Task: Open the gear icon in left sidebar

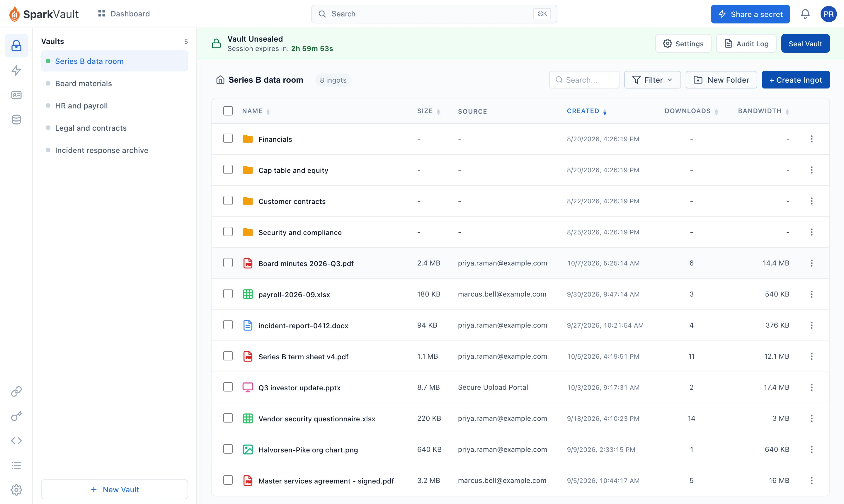Action: [16, 490]
